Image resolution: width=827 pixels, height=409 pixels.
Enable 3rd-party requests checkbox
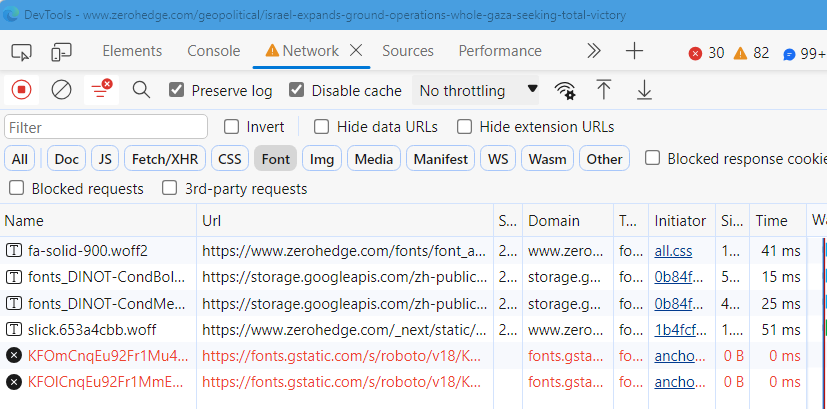(169, 188)
